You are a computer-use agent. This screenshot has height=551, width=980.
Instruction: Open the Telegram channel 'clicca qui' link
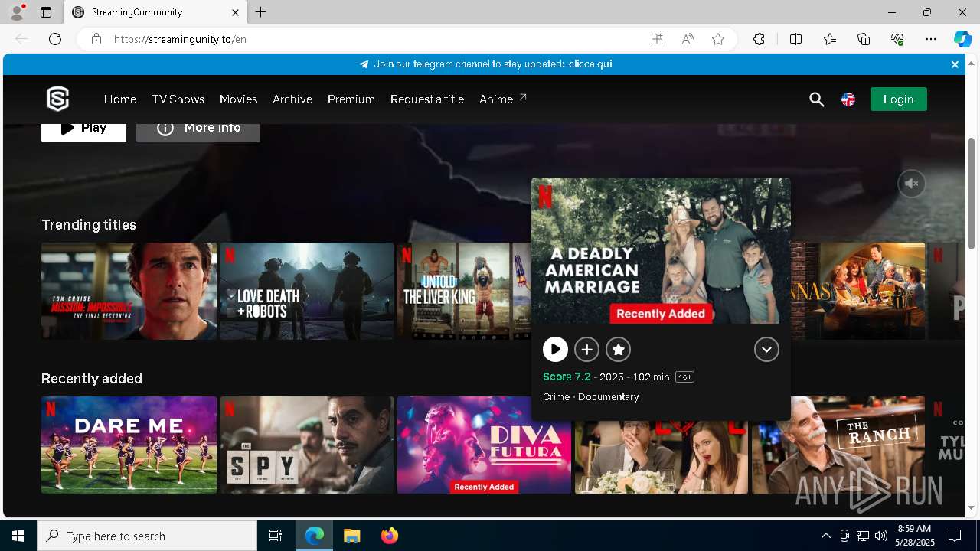point(590,64)
